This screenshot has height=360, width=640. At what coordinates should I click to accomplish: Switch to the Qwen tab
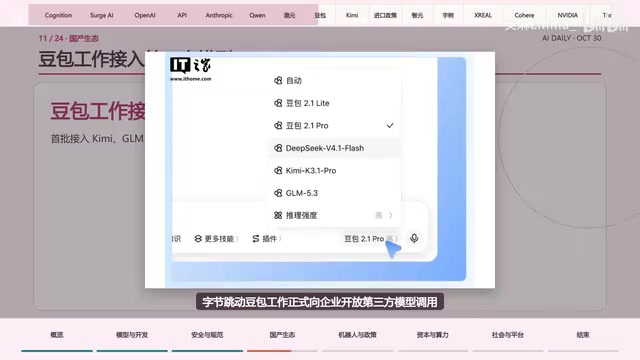257,15
